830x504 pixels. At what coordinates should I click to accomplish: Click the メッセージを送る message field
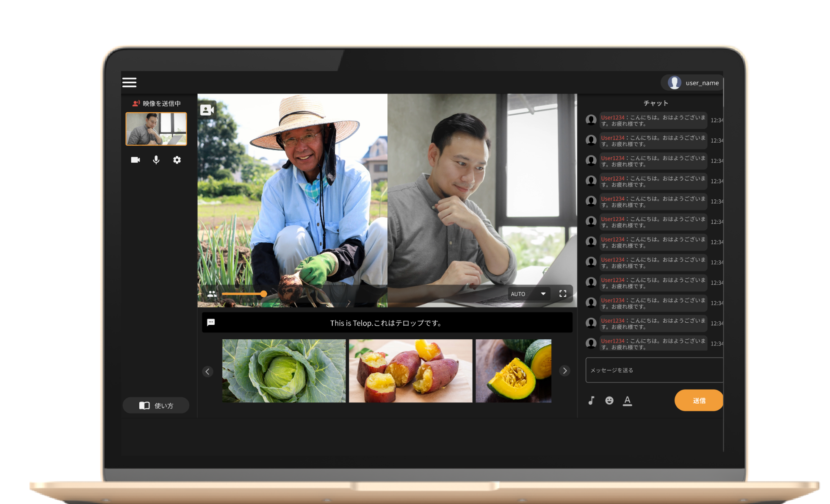654,370
